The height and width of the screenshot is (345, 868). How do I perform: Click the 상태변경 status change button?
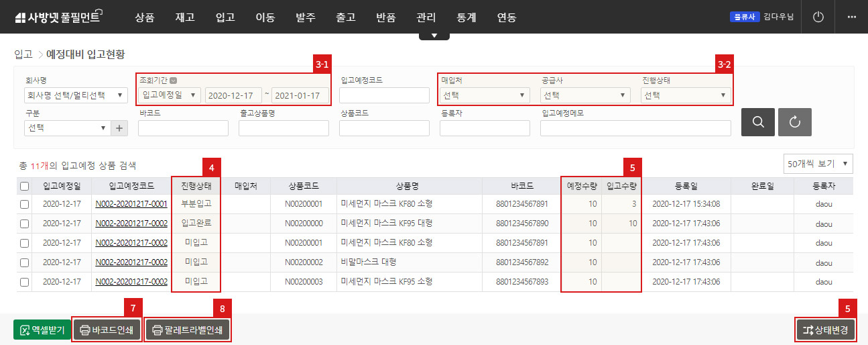825,330
